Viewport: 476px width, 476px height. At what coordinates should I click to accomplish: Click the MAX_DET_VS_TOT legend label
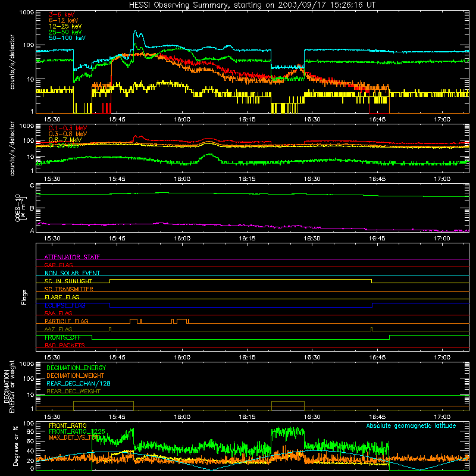(x=74, y=437)
